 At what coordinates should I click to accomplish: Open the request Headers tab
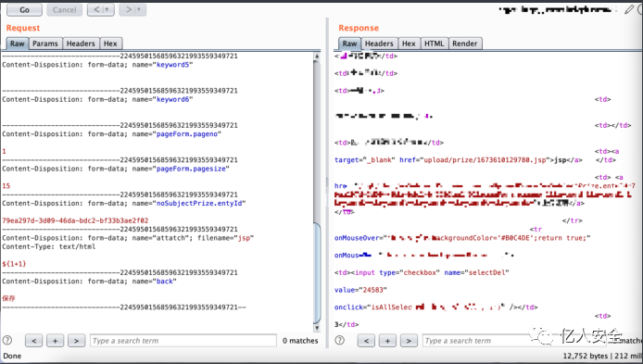click(x=81, y=44)
